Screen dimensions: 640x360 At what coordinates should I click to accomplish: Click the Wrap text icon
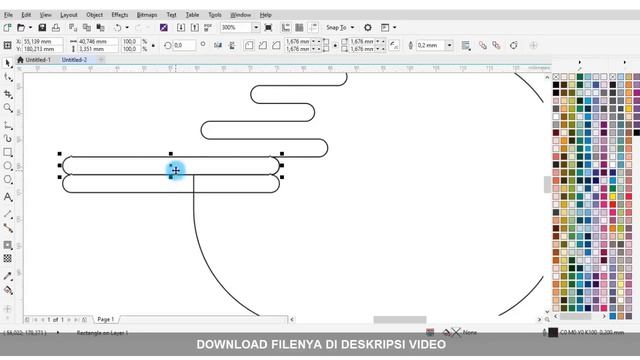click(466, 45)
